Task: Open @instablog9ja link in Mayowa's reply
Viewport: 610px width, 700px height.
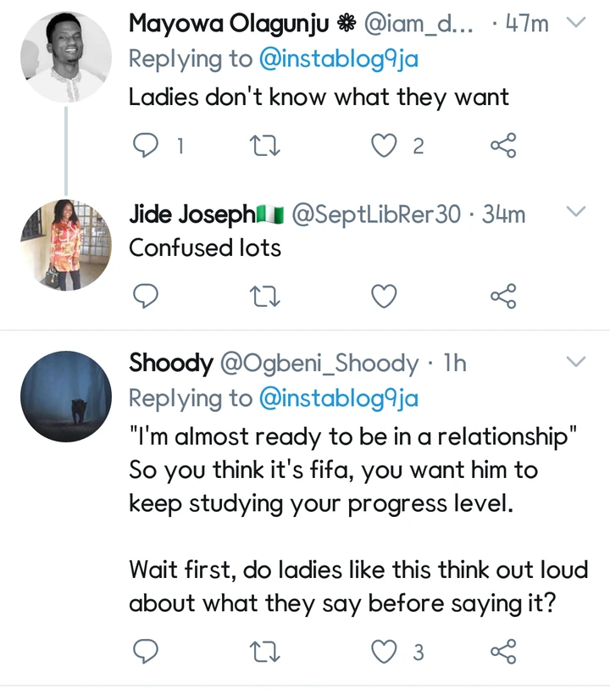Action: point(338,59)
